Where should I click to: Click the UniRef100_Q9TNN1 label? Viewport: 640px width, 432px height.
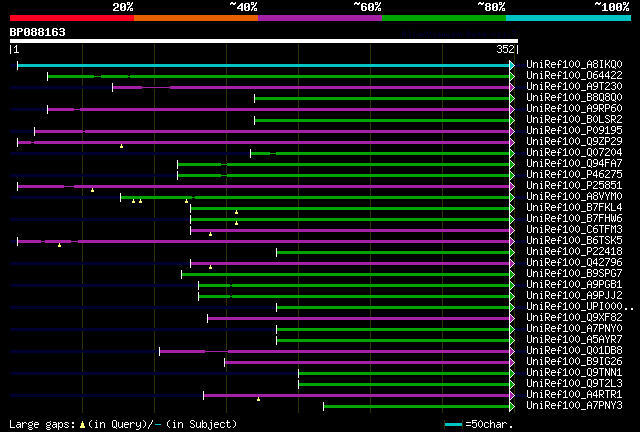574,373
